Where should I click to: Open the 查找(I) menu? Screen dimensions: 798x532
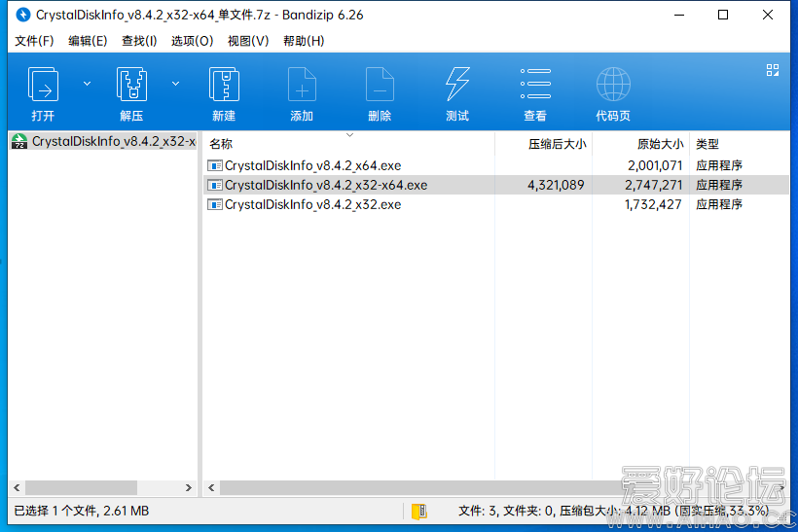[x=139, y=41]
